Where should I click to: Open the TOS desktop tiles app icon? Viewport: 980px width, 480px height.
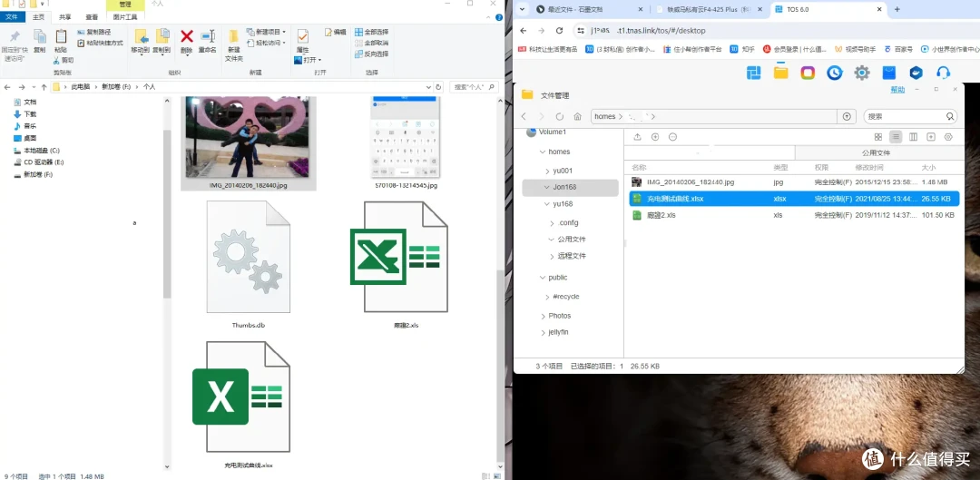click(754, 73)
